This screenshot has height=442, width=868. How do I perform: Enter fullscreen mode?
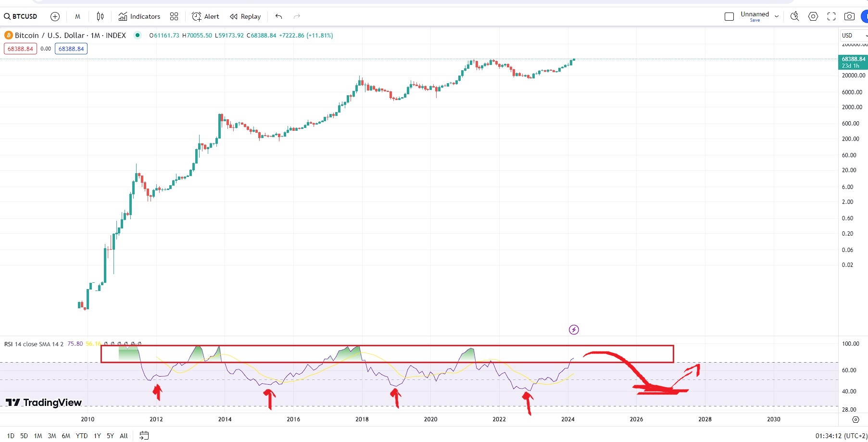point(831,16)
